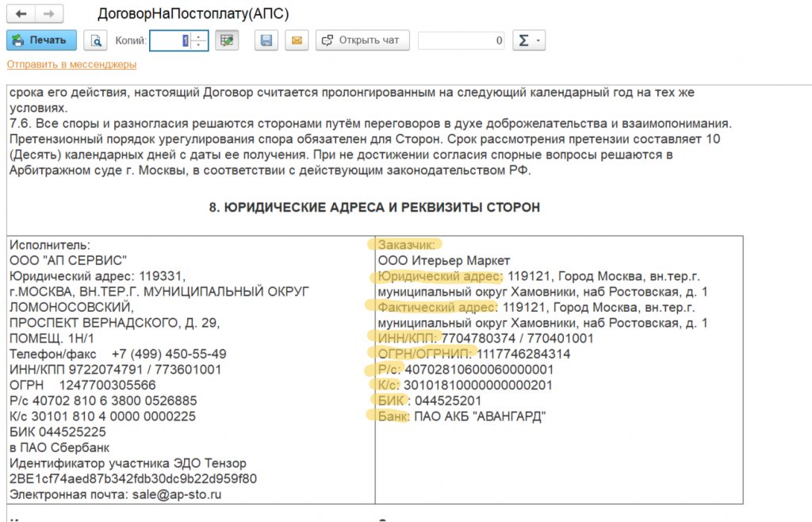812x522 pixels.
Task: Open Отправить в мессенджеры link
Action: [71, 64]
